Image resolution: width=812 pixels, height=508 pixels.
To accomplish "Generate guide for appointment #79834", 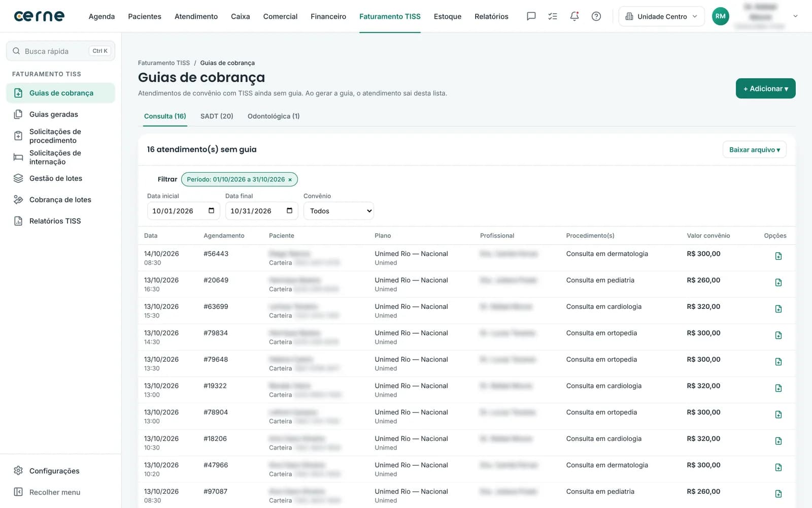I will click(778, 335).
